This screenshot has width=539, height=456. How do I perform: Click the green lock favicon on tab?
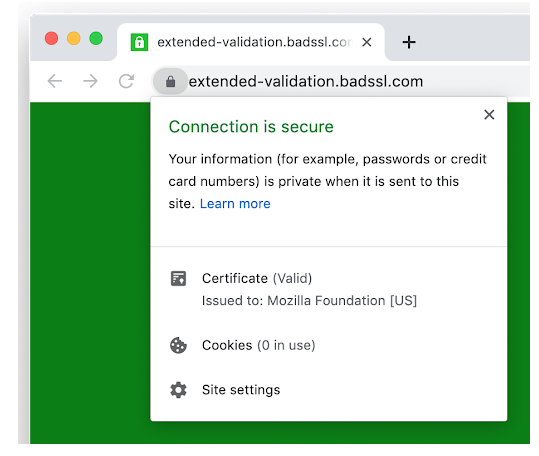[x=139, y=42]
